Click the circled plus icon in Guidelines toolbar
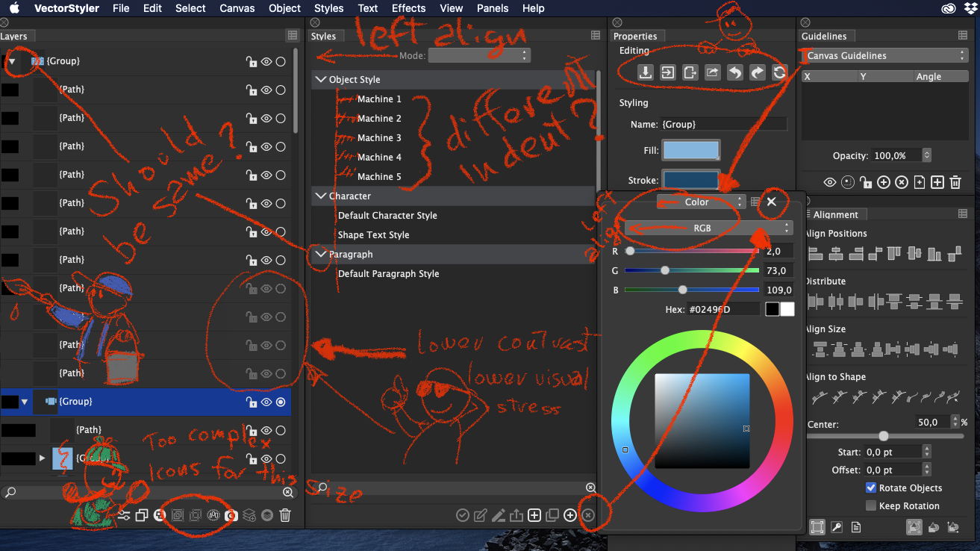 coord(884,182)
